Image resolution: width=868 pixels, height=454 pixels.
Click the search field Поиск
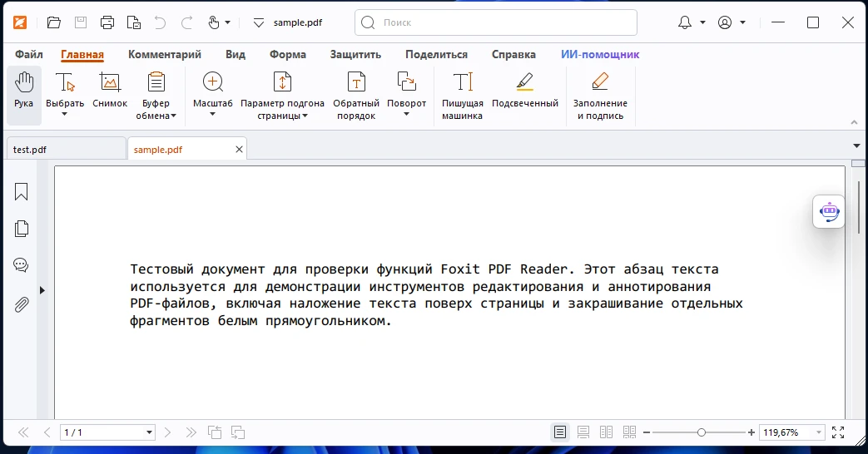point(495,22)
